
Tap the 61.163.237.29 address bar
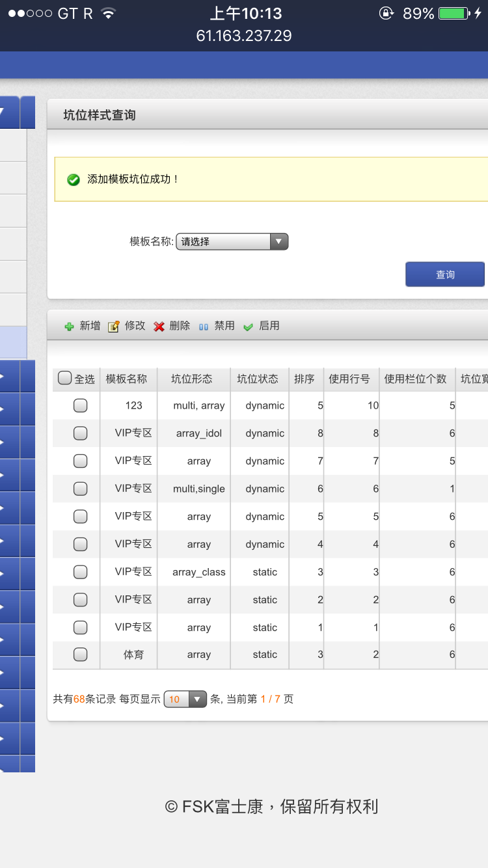pyautogui.click(x=244, y=36)
